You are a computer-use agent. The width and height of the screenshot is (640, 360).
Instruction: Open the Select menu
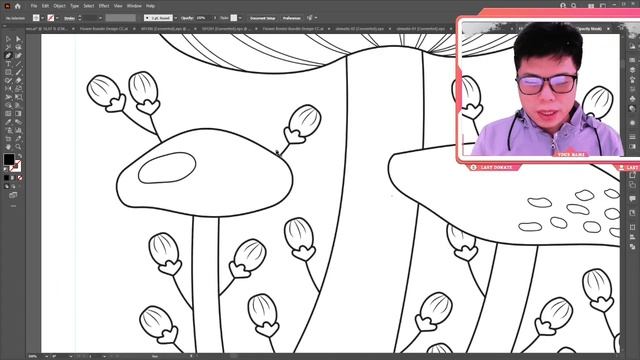[89, 6]
